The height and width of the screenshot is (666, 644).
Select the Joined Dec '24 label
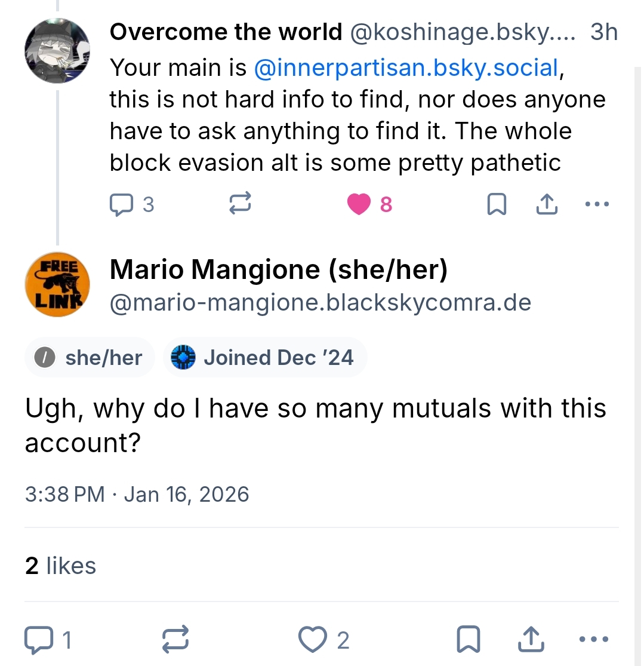(x=264, y=358)
